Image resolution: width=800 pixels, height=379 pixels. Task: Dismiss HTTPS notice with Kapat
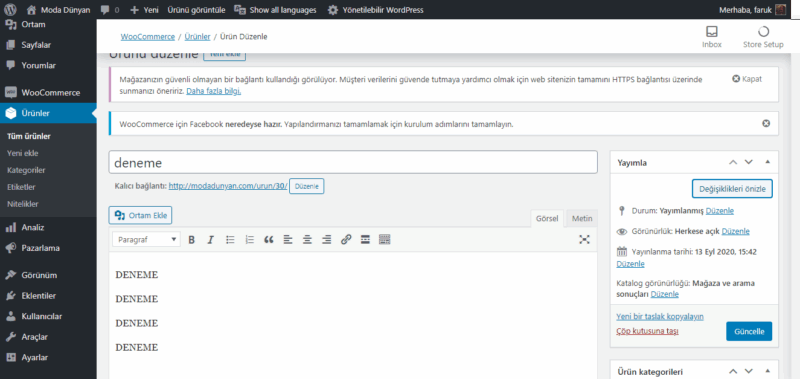click(747, 79)
